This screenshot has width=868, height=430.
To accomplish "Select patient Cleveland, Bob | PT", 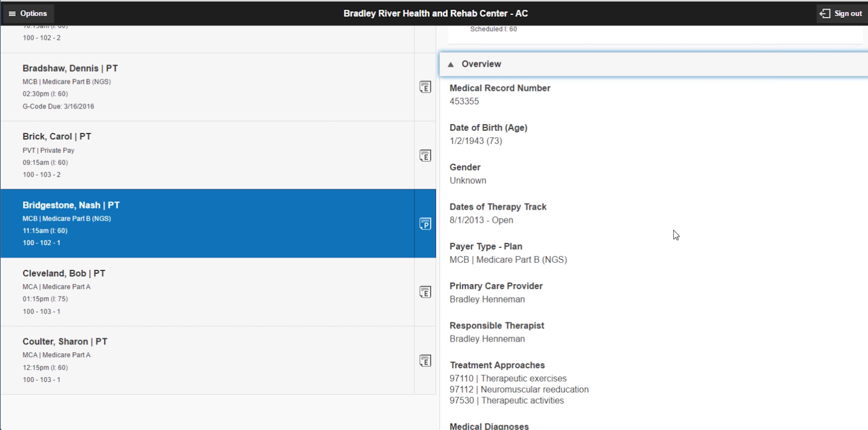I will [x=64, y=273].
